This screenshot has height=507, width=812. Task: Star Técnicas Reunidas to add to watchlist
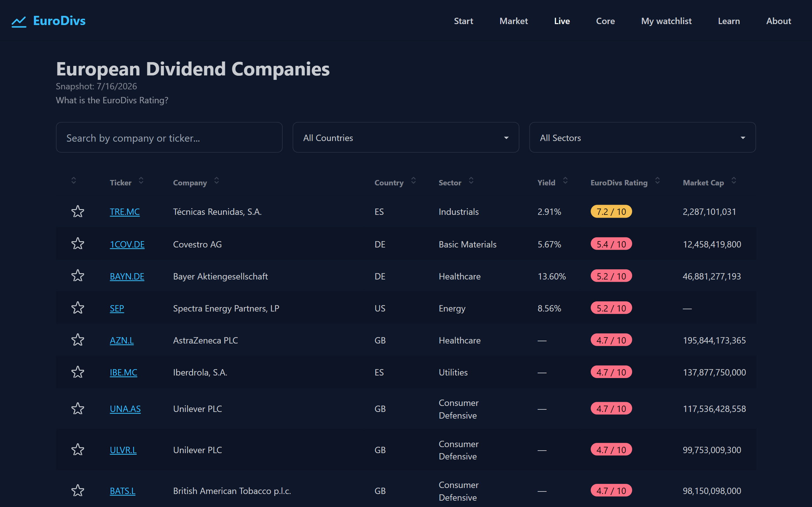[x=77, y=211]
